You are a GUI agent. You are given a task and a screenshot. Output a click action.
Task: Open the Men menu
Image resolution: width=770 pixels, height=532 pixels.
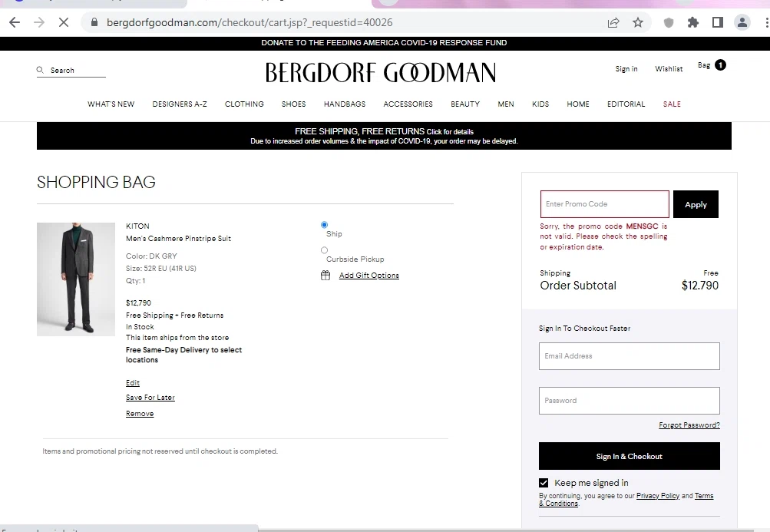tap(506, 104)
